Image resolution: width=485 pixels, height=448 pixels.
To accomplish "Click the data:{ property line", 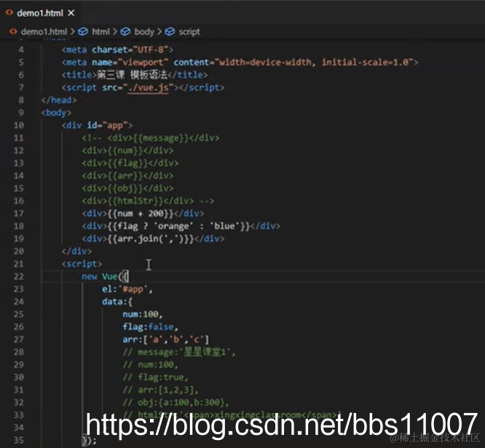I will point(117,302).
